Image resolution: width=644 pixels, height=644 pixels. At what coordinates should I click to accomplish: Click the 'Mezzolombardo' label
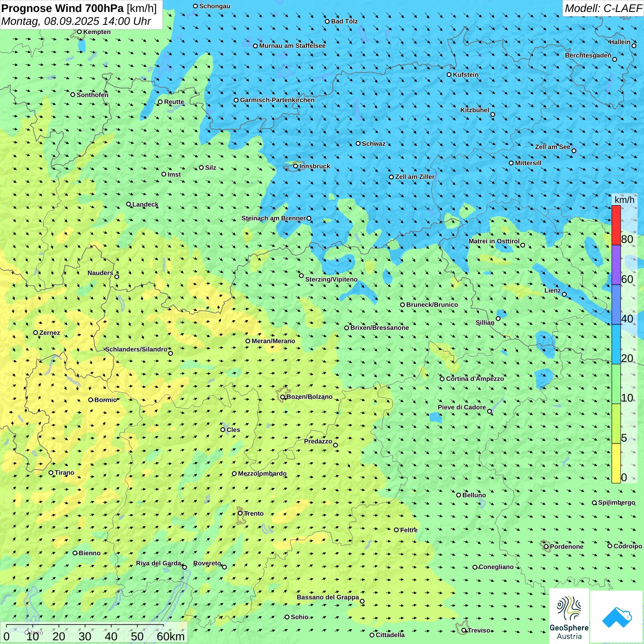[x=262, y=473]
